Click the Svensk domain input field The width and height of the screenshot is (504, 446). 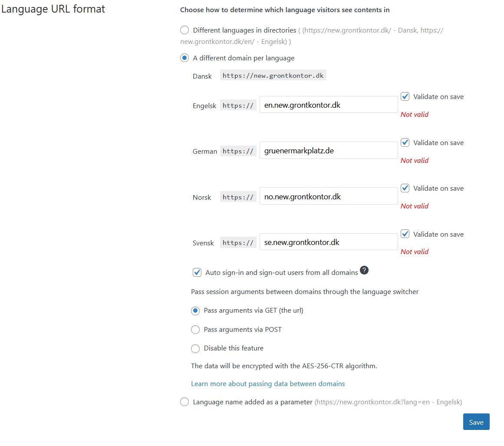(328, 242)
